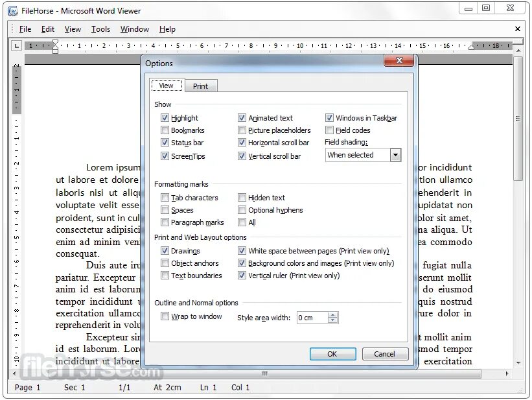Check the All formatting marks option
The height and width of the screenshot is (400, 532).
tap(242, 222)
